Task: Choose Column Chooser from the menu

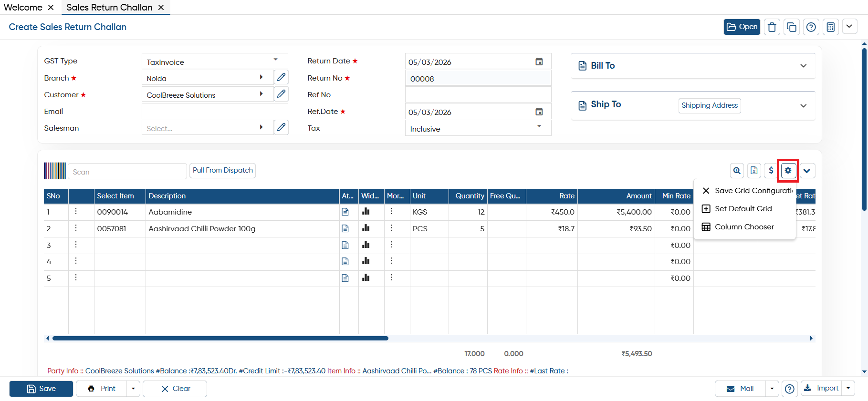Action: [x=744, y=227]
